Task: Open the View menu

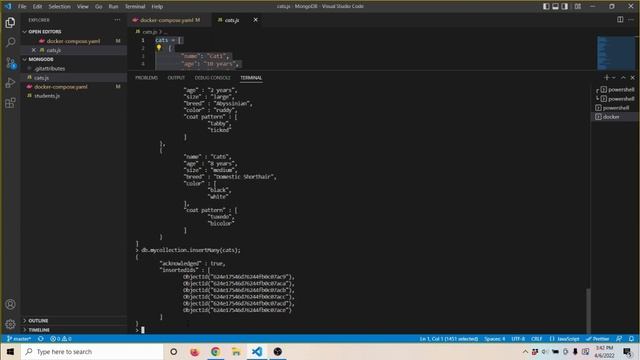Action: pyautogui.click(x=83, y=7)
